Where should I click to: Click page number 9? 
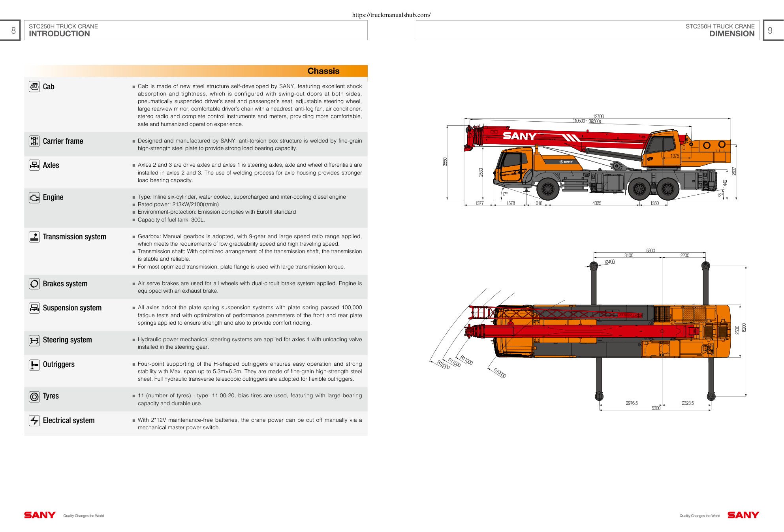[x=770, y=30]
